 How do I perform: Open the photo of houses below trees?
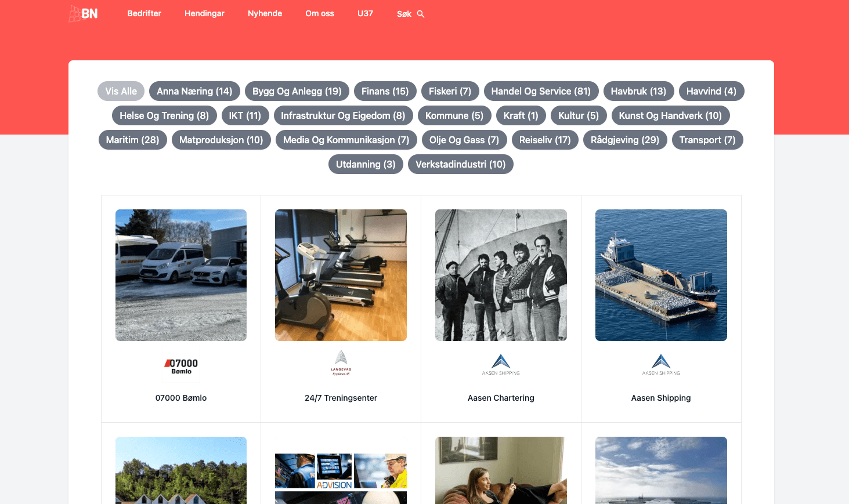181,470
